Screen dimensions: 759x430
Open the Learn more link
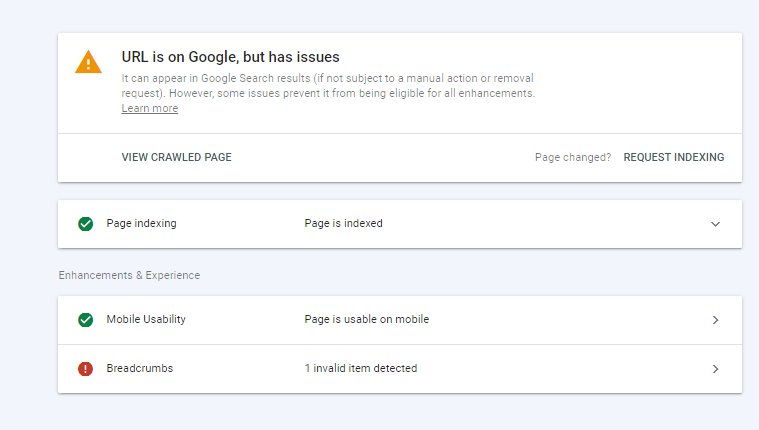pos(150,108)
